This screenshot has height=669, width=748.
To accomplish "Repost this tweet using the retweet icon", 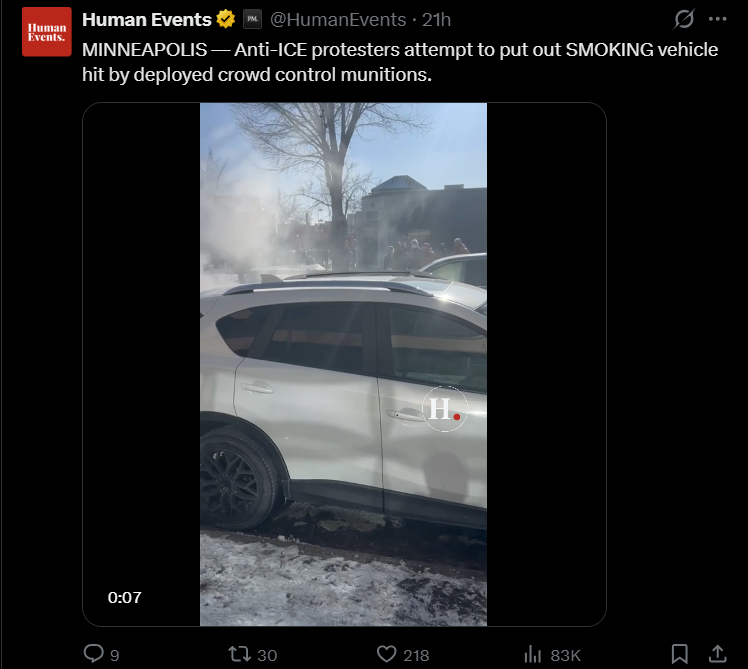I will (239, 654).
